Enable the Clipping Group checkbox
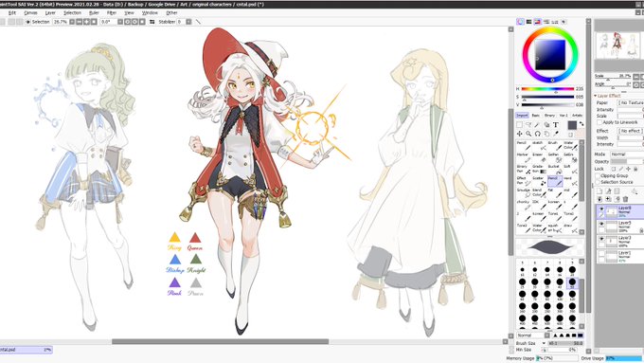This screenshot has height=363, width=644. [598, 175]
